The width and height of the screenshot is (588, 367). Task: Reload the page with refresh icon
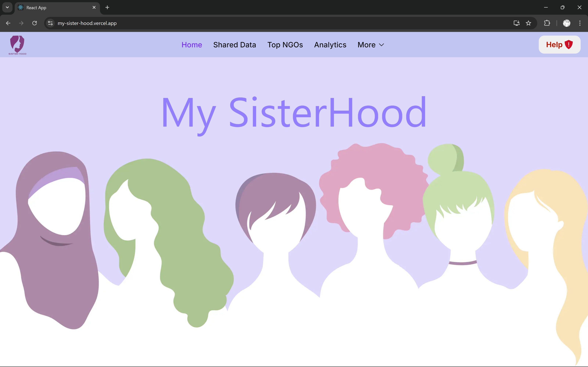coord(35,23)
